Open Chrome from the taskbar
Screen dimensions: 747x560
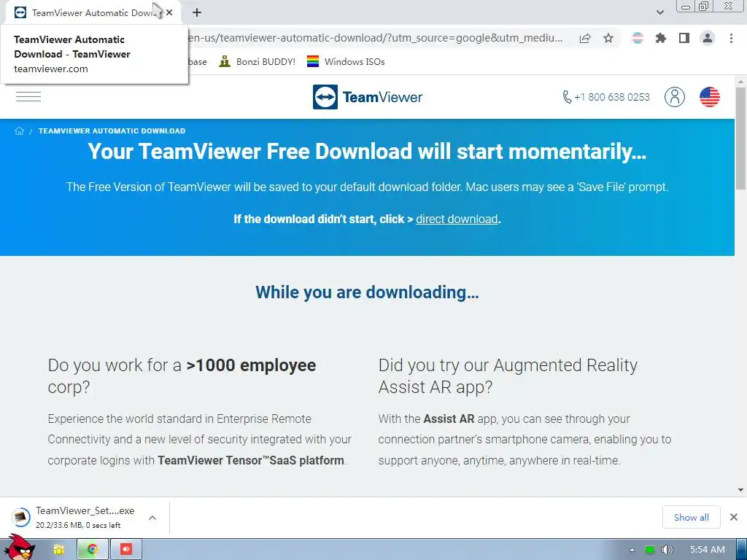(93, 550)
